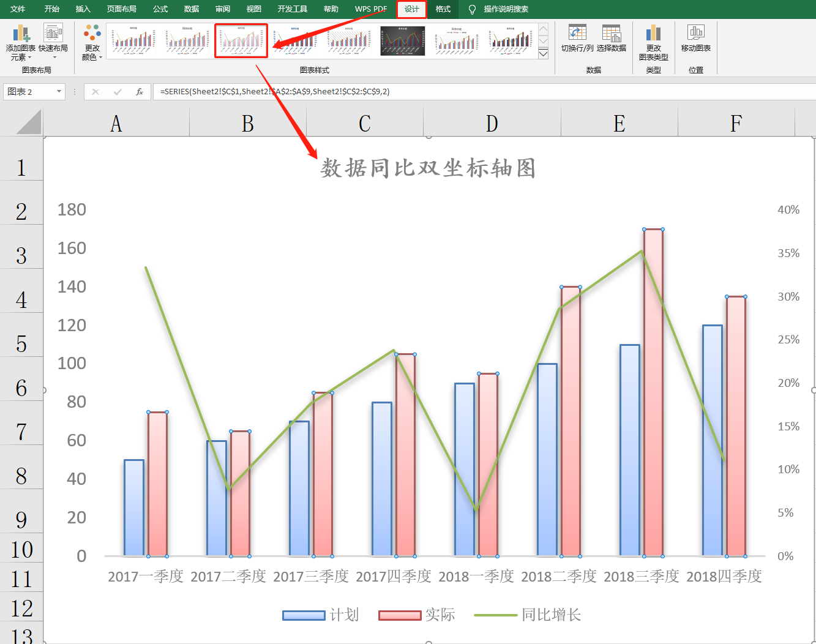Click the 180 primary axis label

72,209
